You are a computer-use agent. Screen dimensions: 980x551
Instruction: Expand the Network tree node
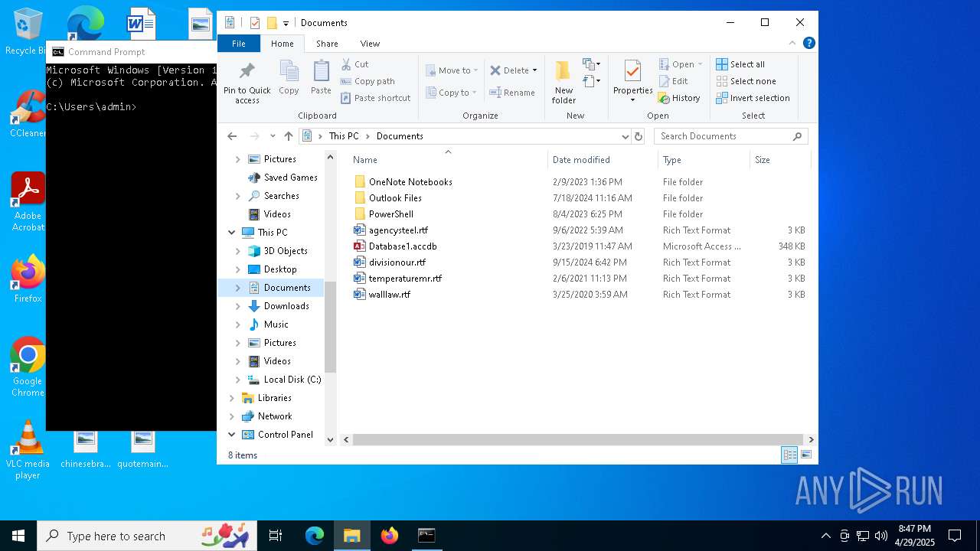[232, 416]
